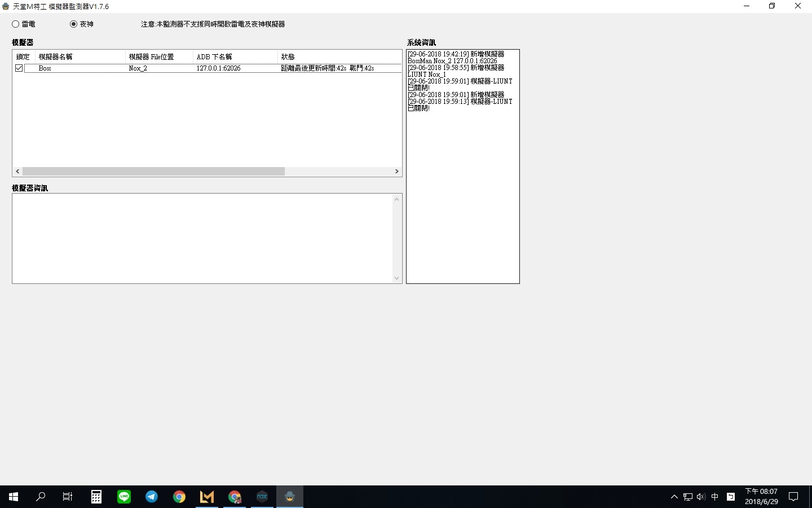This screenshot has height=508, width=812.
Task: Click the 天堂M特工 monitor taskbar icon
Action: pos(290,497)
